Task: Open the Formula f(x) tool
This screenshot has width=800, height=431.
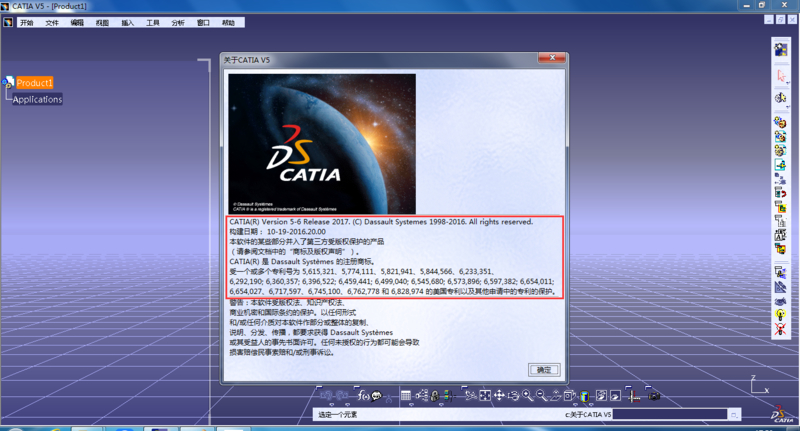Action: tap(363, 396)
